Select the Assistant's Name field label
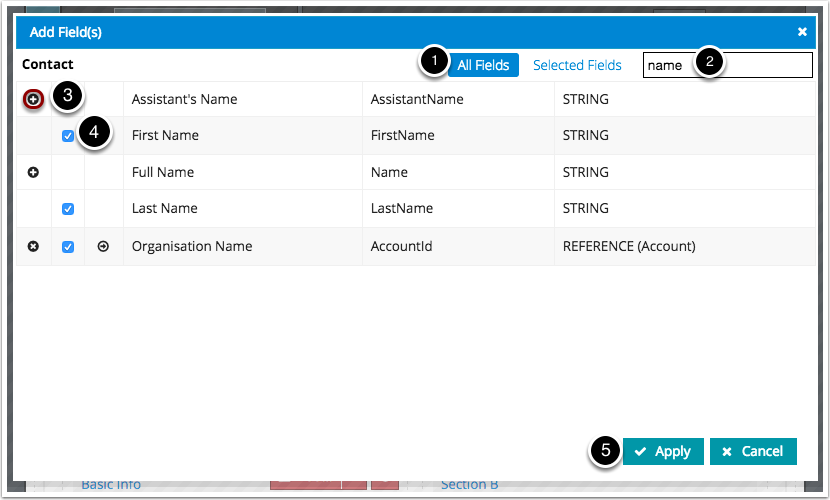 tap(184, 99)
